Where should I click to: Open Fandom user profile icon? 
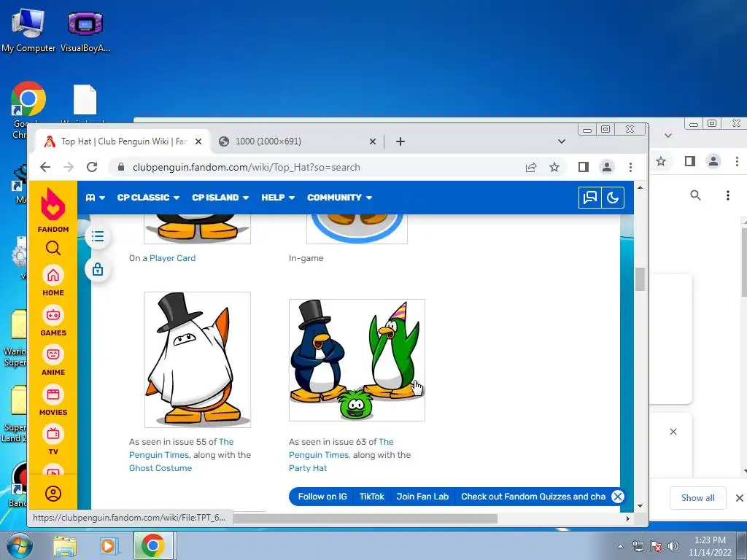[x=53, y=494]
